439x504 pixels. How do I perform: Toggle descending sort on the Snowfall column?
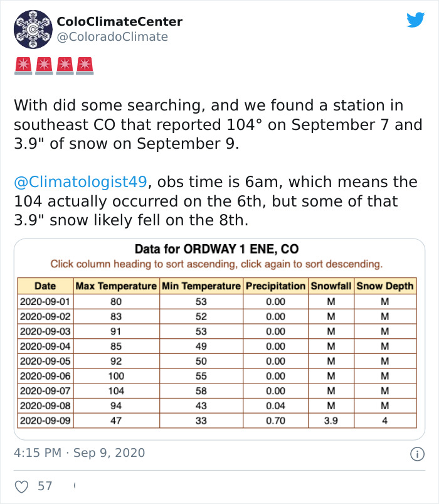[330, 286]
